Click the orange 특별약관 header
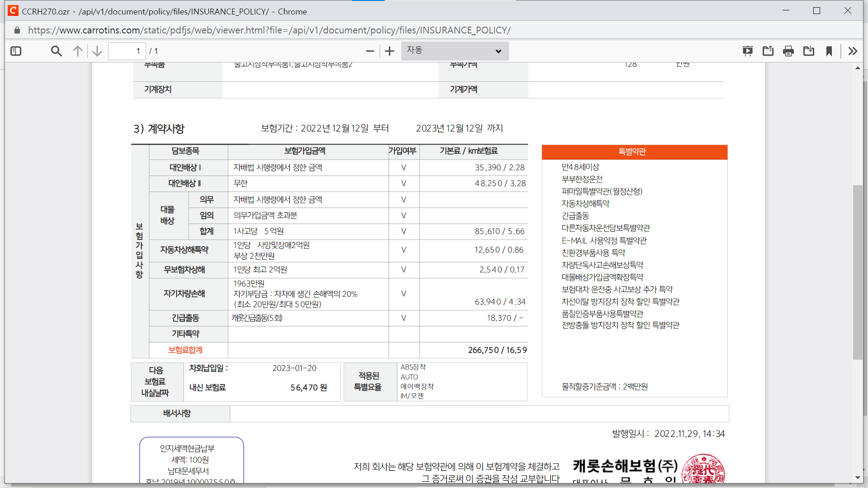Screen dimensions: 868x488 634,152
